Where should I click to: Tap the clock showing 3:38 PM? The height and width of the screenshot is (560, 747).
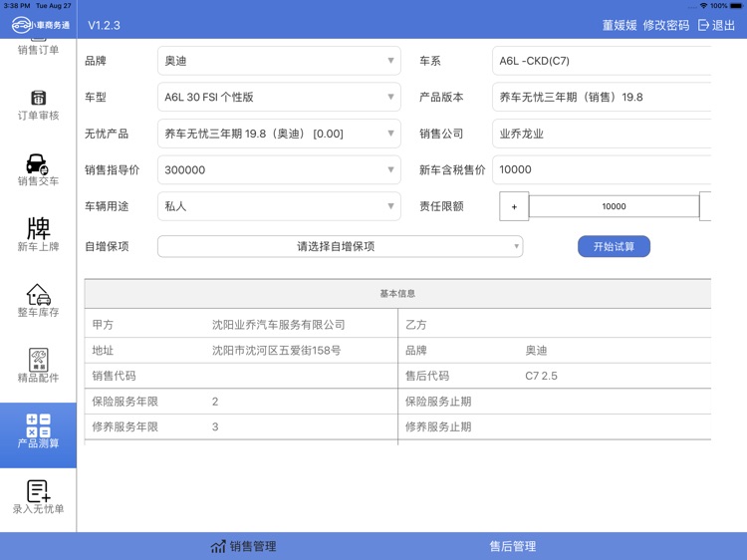[x=17, y=6]
